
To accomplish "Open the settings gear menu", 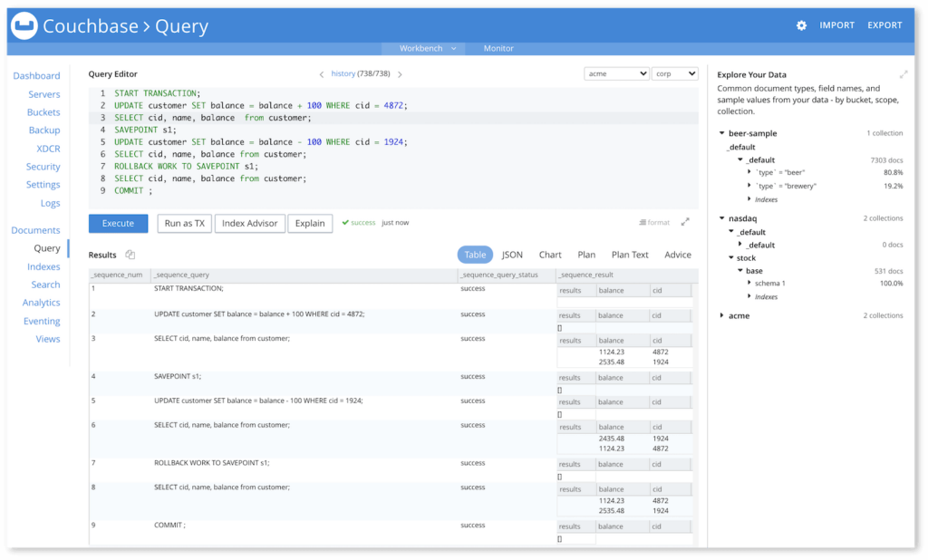I will (x=801, y=24).
